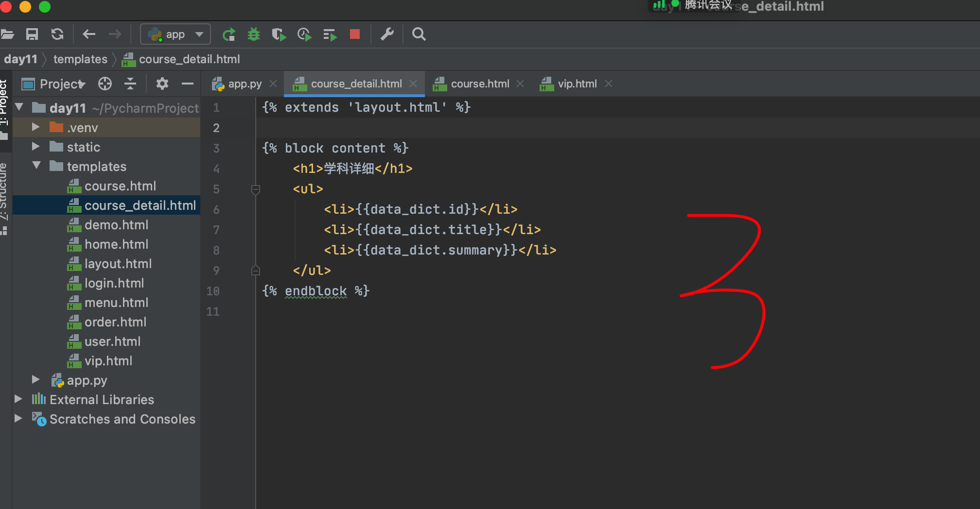Navigate back with the left arrow
Screen dimensions: 980x509
(x=89, y=34)
